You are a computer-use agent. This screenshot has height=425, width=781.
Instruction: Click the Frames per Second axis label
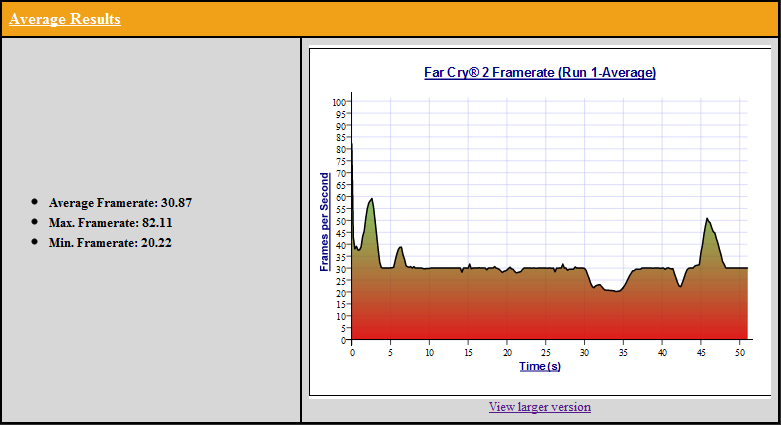pos(325,221)
